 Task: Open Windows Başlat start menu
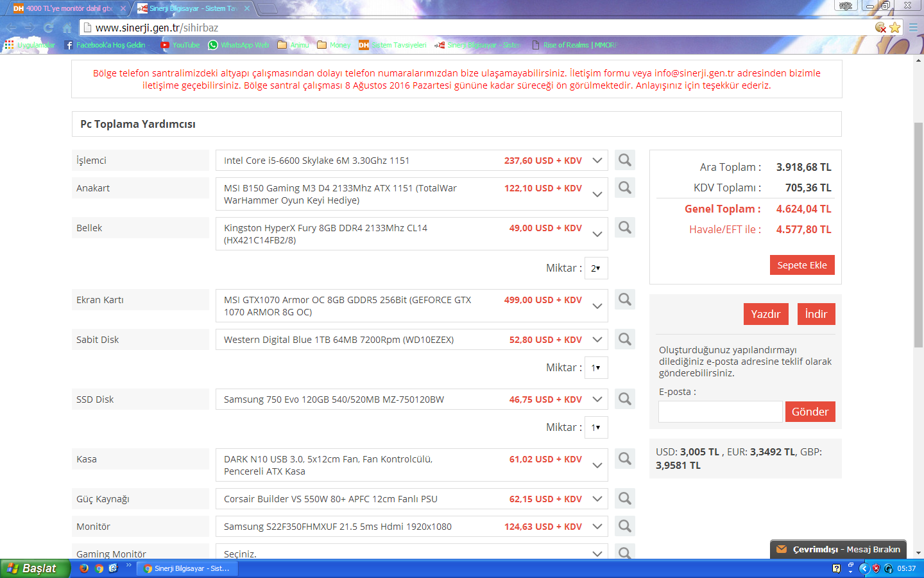(35, 568)
